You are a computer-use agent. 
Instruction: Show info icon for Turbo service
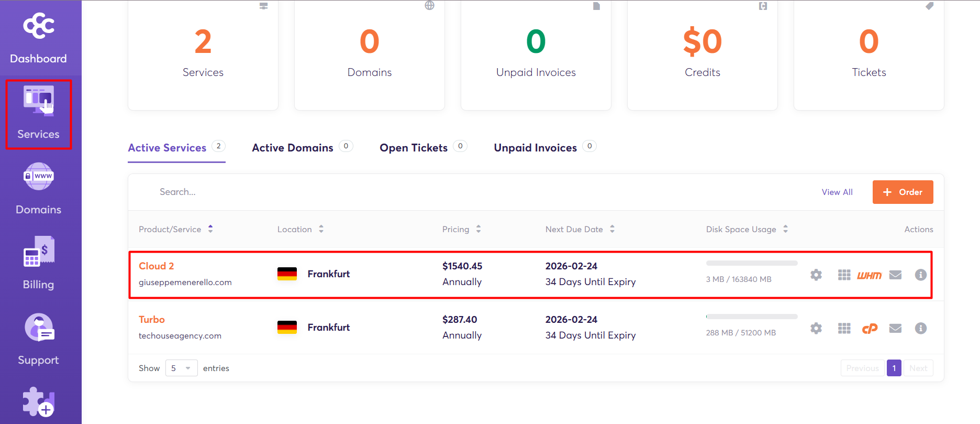[921, 328]
